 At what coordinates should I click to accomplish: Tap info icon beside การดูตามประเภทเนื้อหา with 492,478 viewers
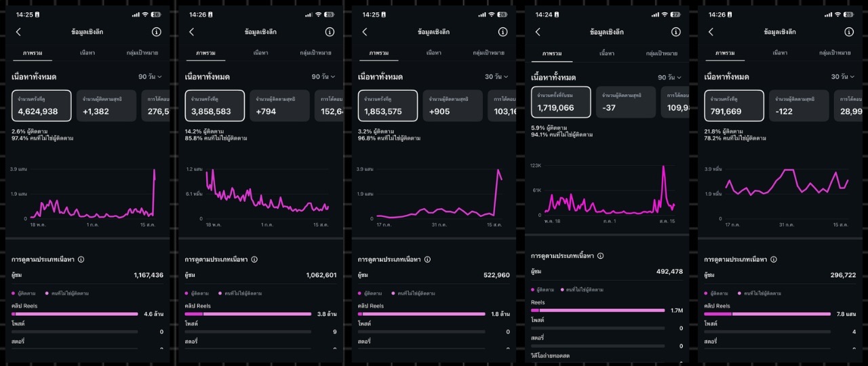click(601, 256)
